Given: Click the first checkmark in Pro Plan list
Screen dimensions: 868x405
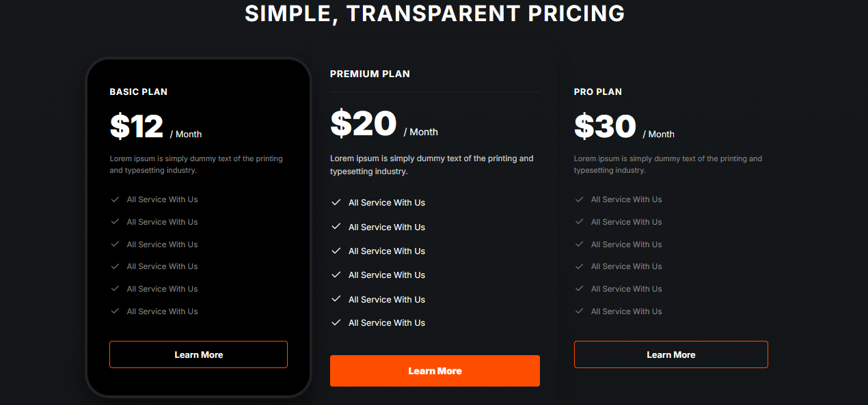Looking at the screenshot, I should coord(580,199).
